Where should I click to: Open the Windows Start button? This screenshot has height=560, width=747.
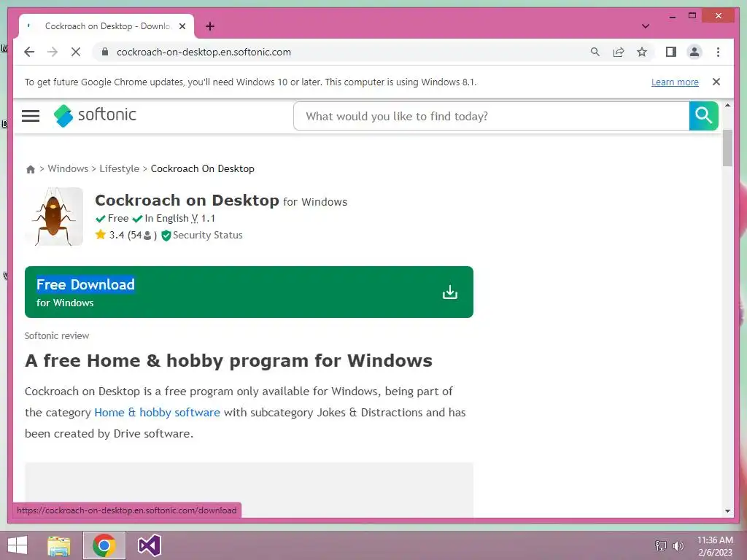(x=18, y=545)
